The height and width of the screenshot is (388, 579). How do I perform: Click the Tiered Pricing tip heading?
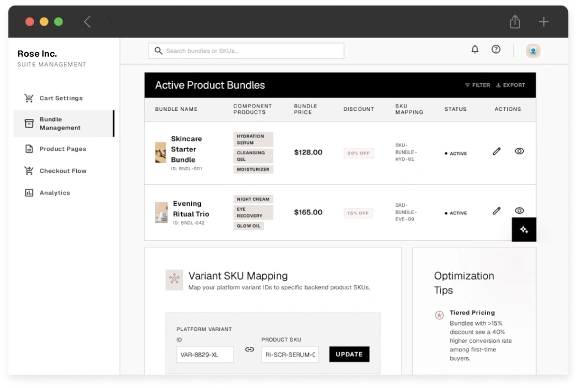click(x=472, y=313)
